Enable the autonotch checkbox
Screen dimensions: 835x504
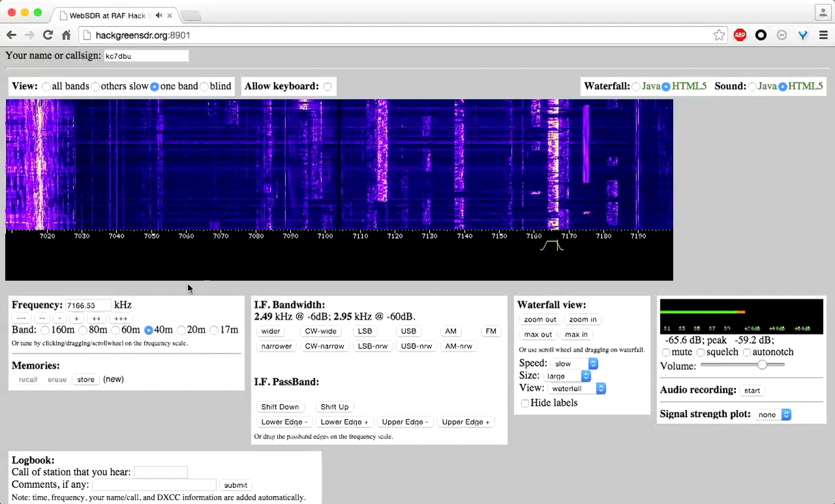(747, 353)
